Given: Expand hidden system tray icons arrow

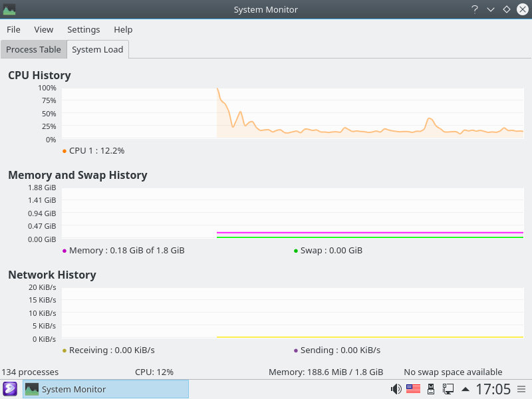Looking at the screenshot, I should click(x=465, y=389).
